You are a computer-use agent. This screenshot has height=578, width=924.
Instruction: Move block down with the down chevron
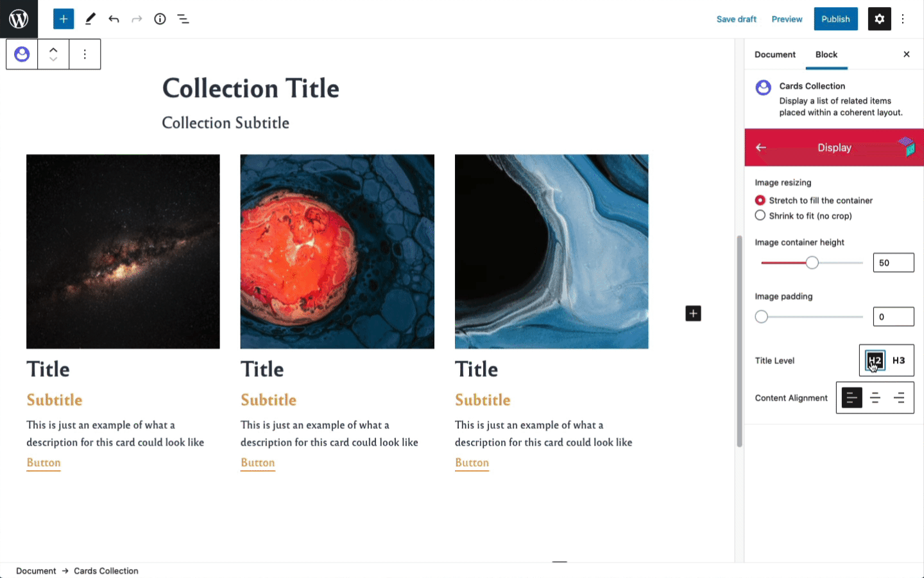(53, 60)
